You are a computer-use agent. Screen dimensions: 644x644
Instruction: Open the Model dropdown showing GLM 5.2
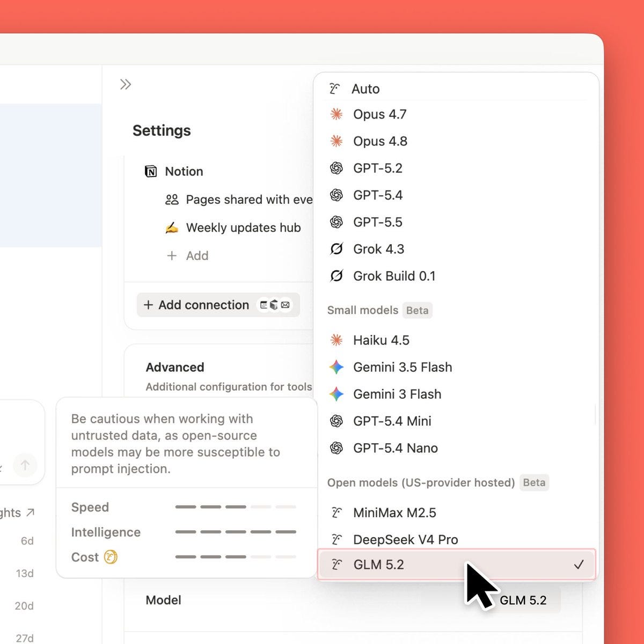[x=523, y=600]
